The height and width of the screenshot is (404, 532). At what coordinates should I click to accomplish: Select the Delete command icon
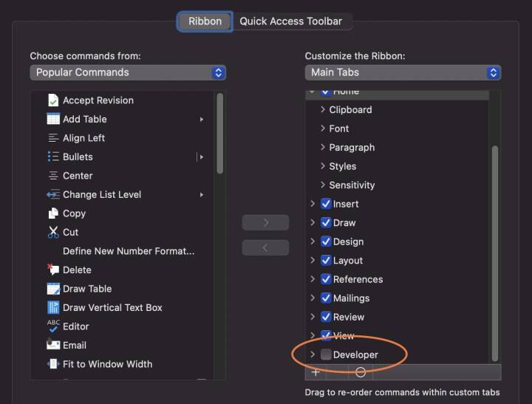pyautogui.click(x=53, y=270)
